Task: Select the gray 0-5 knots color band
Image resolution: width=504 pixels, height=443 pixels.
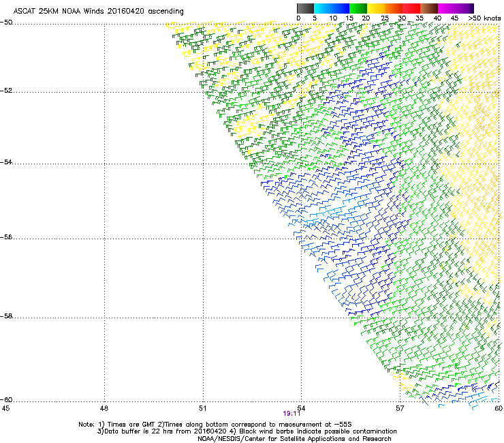Action: click(305, 8)
